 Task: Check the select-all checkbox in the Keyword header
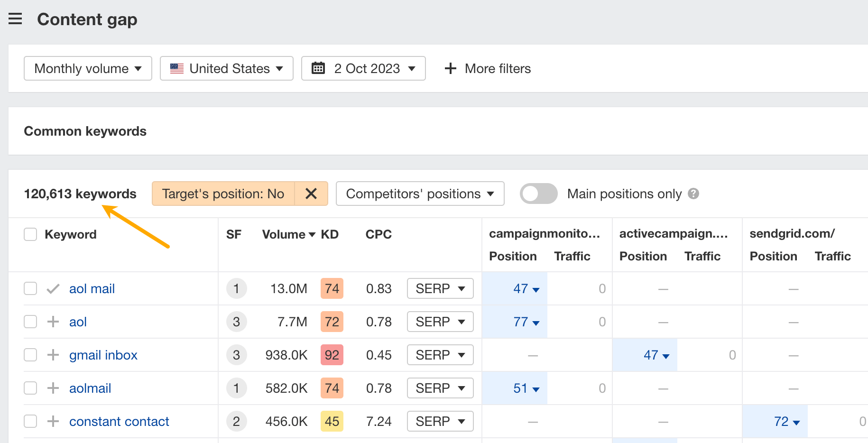30,234
